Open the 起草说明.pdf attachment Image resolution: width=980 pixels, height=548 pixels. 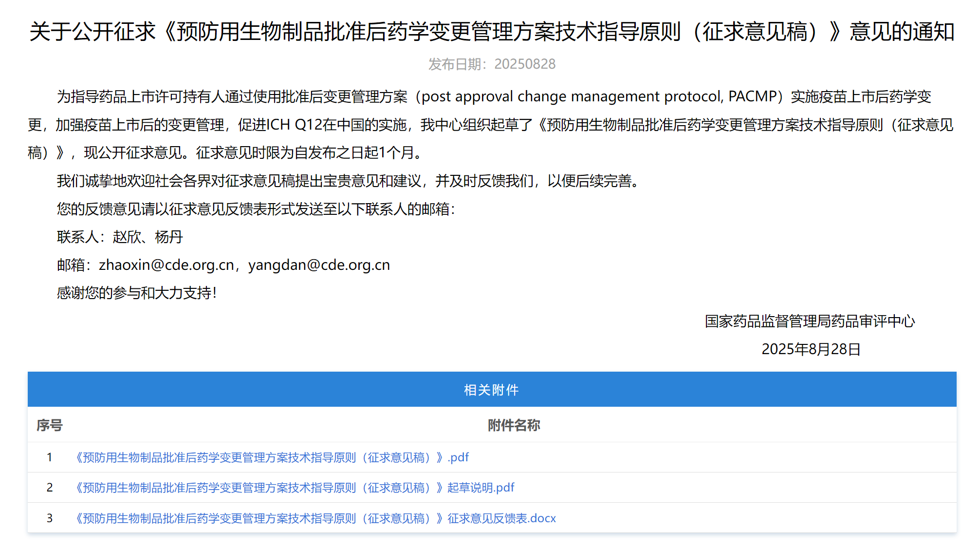point(294,488)
